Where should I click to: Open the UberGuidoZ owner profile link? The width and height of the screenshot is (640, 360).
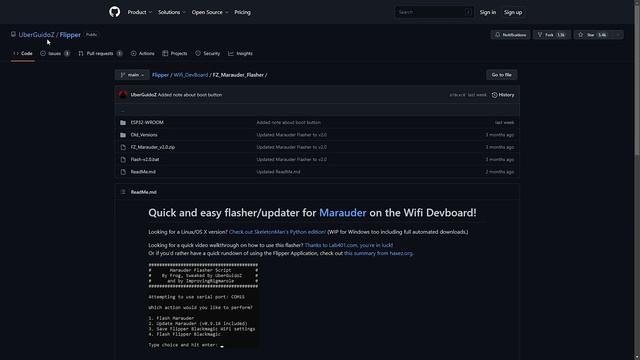tap(36, 35)
